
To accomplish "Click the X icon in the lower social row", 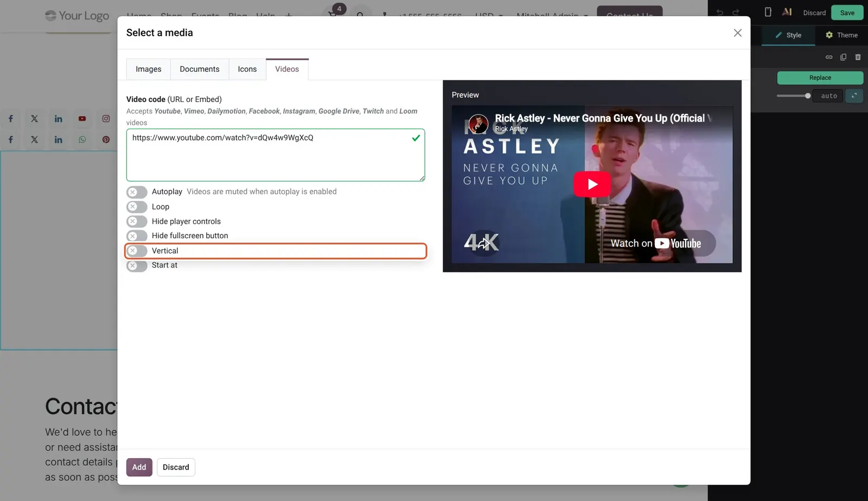I will 34,139.
